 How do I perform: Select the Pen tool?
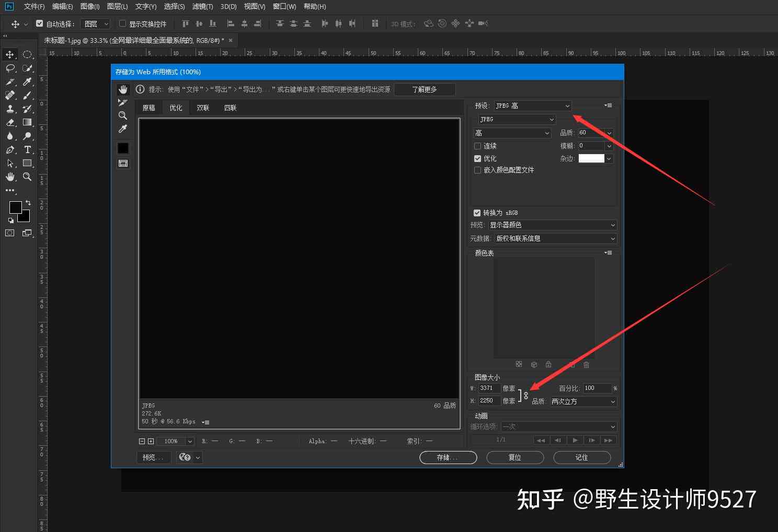[x=10, y=149]
